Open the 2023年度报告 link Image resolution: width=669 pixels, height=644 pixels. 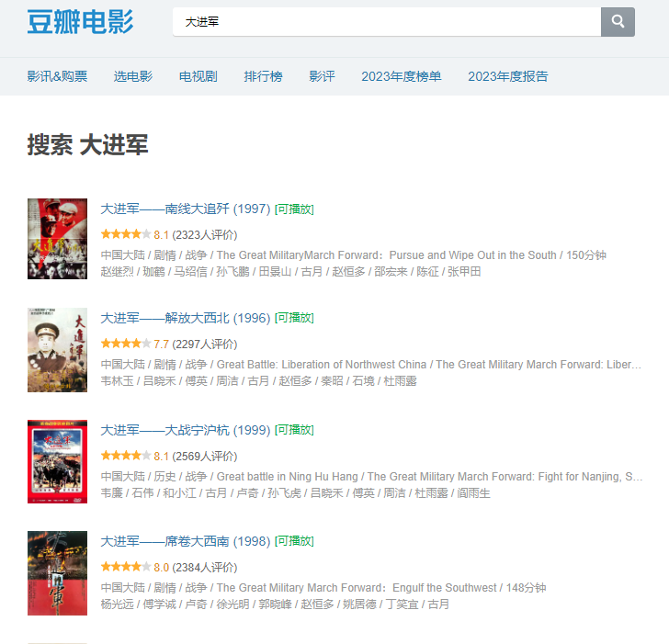coord(507,76)
